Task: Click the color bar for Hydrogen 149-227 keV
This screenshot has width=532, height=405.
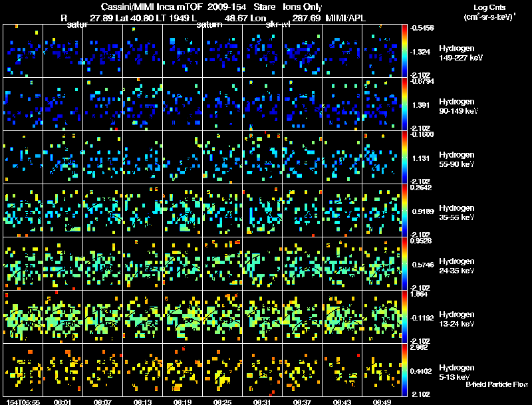Action: [x=404, y=51]
